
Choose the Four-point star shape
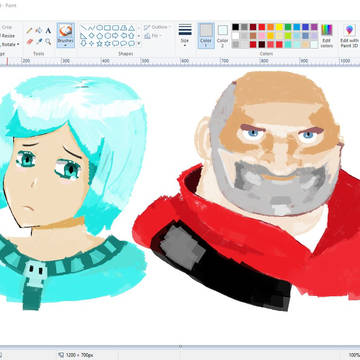tap(91, 43)
